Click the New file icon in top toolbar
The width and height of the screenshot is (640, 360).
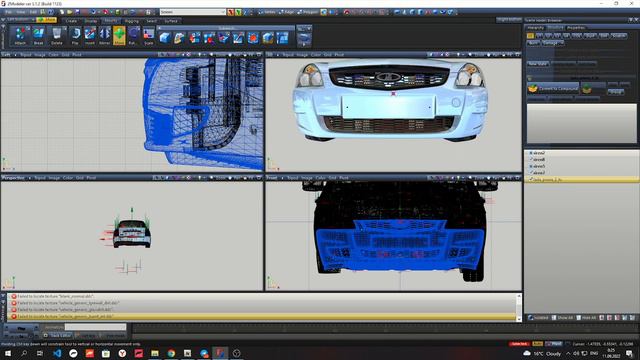point(62,12)
